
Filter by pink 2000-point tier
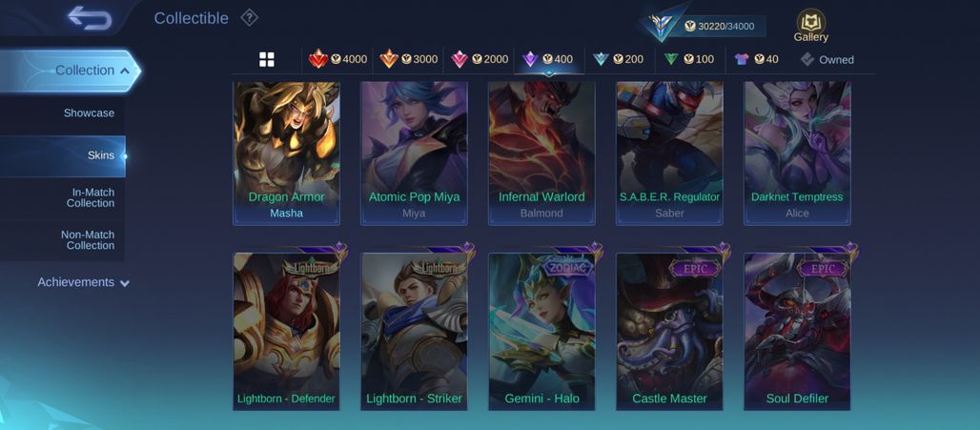479,59
